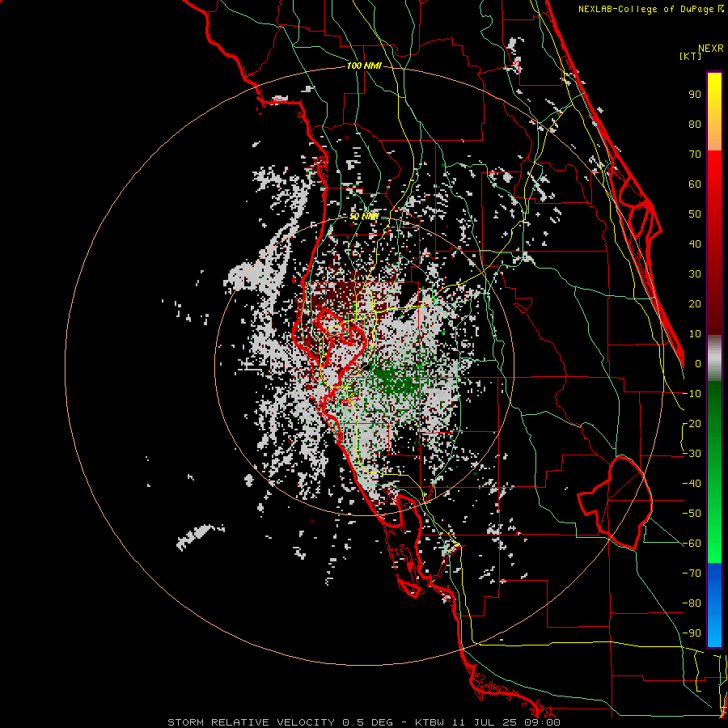The width and height of the screenshot is (728, 728).
Task: Click the -50 value on velocity scale
Action: pyautogui.click(x=692, y=514)
